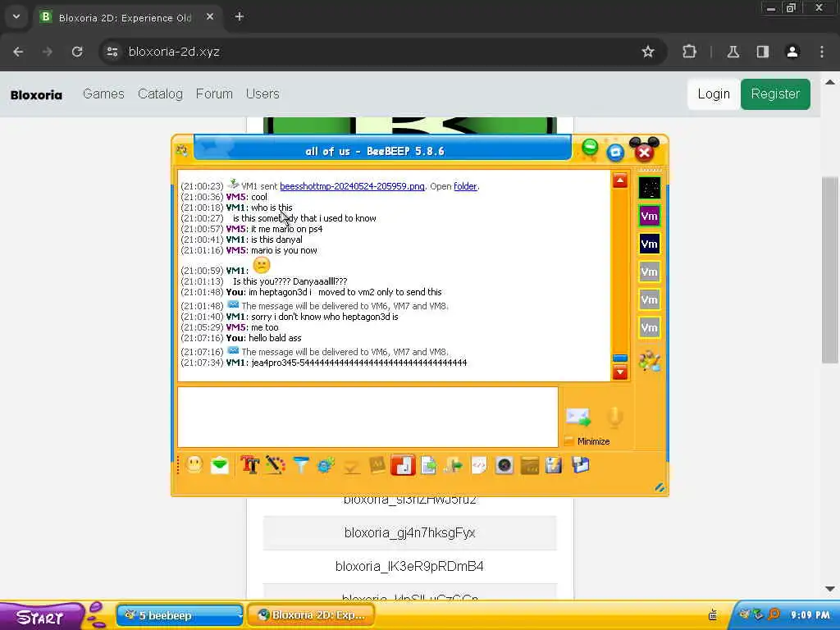Open the emoticons picker in BeeBEEP toolbar
The width and height of the screenshot is (840, 630).
click(194, 464)
